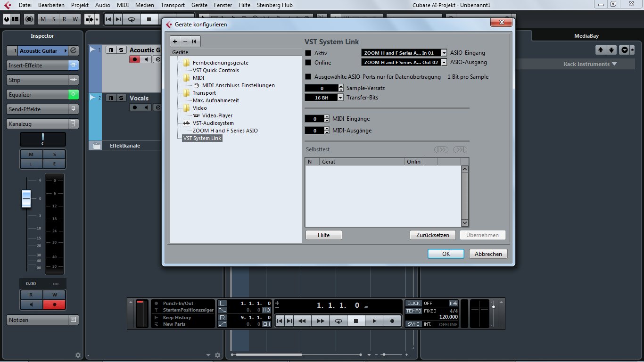Viewport: 644px width, 362px height.
Task: Mute the Acoustic Guitar track
Action: (x=110, y=50)
